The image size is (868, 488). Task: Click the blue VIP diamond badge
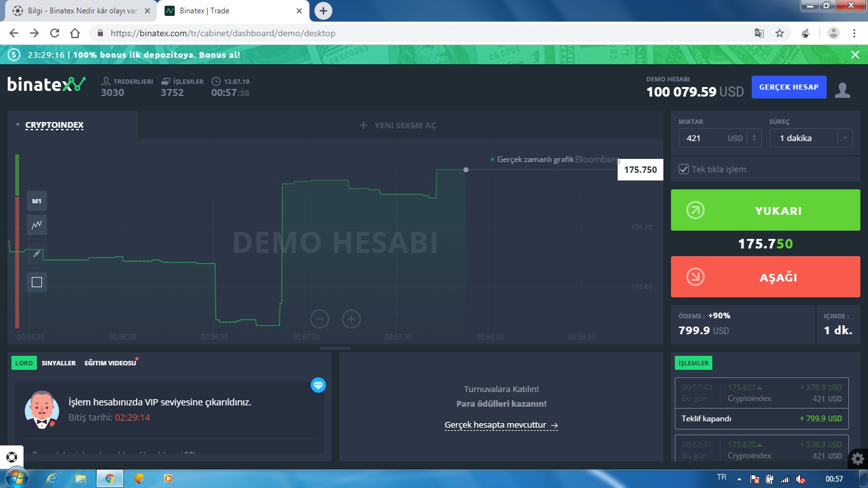tap(318, 384)
